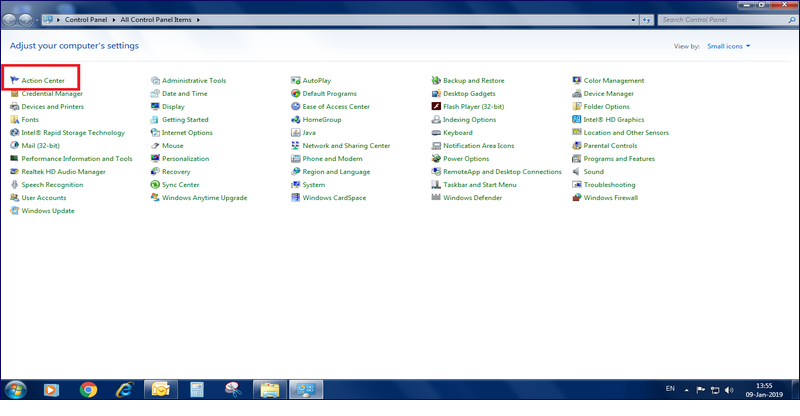Click the Windows Start button
The height and width of the screenshot is (416, 800).
point(16,389)
